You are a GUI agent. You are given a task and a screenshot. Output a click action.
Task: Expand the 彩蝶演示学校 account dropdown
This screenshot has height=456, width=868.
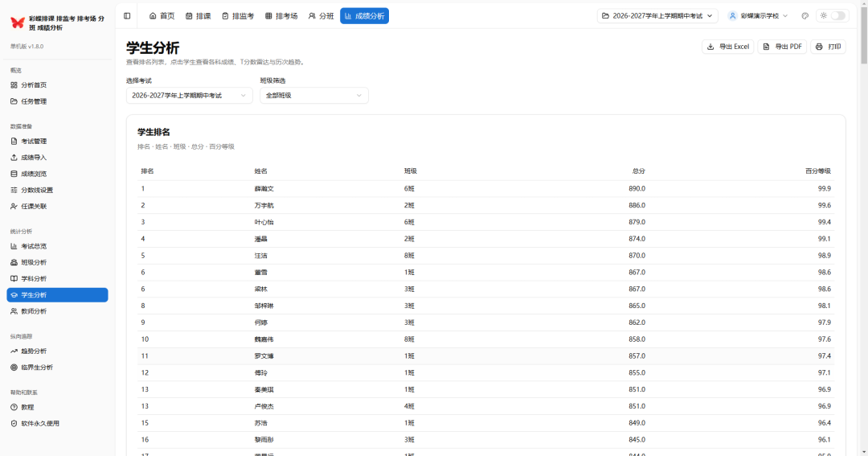click(758, 16)
